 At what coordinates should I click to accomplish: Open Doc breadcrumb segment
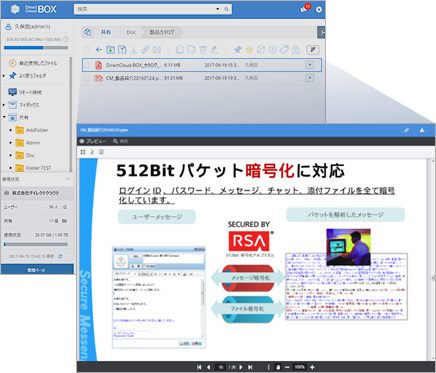coord(131,32)
